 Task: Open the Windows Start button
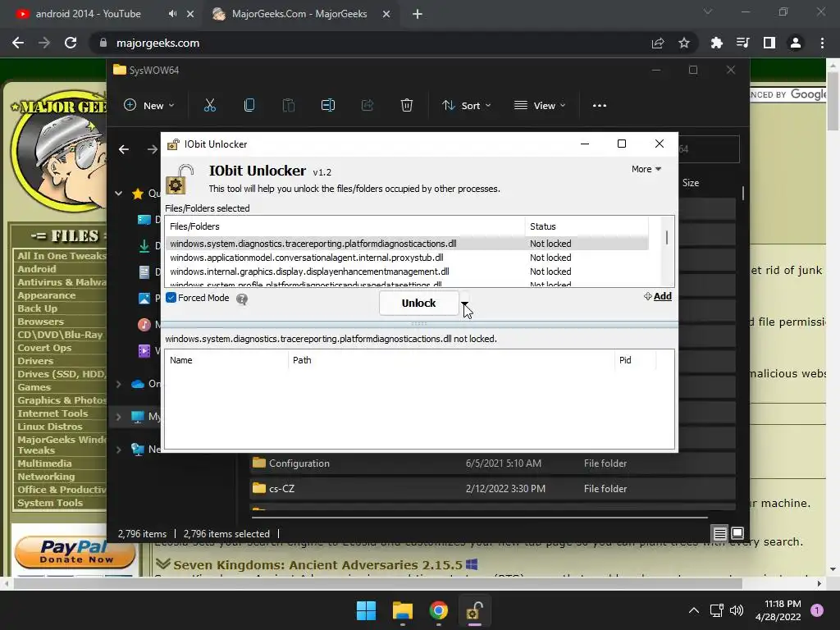[367, 610]
